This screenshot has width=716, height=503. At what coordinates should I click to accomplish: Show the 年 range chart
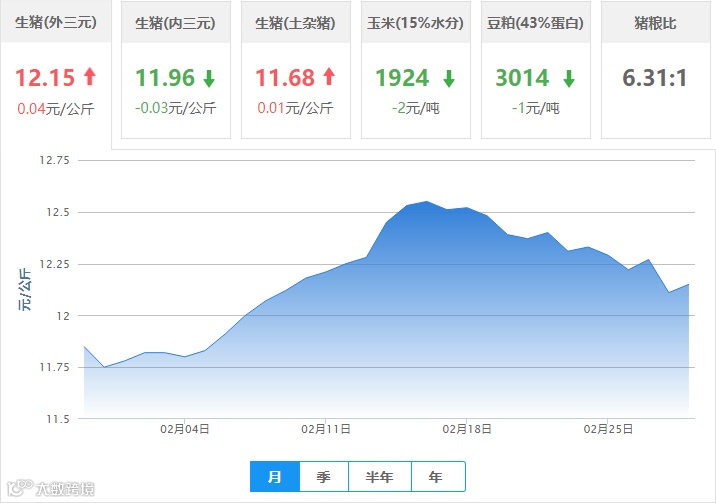pos(438,477)
